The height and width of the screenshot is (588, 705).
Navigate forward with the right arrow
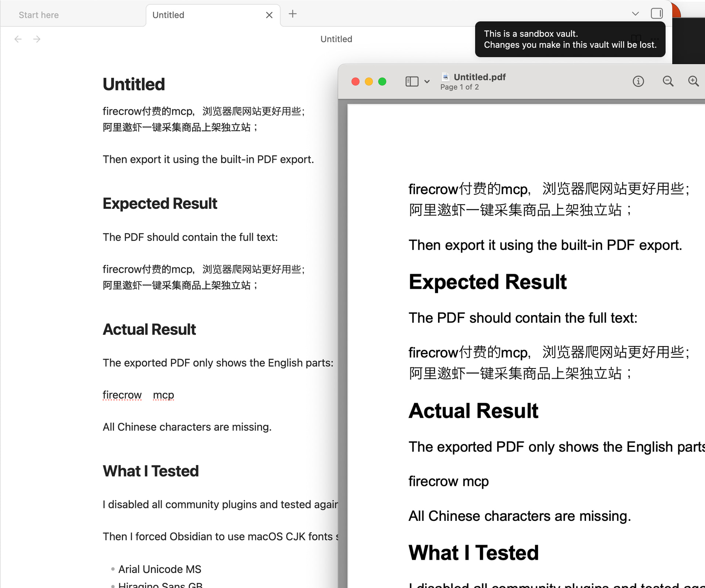(x=37, y=39)
